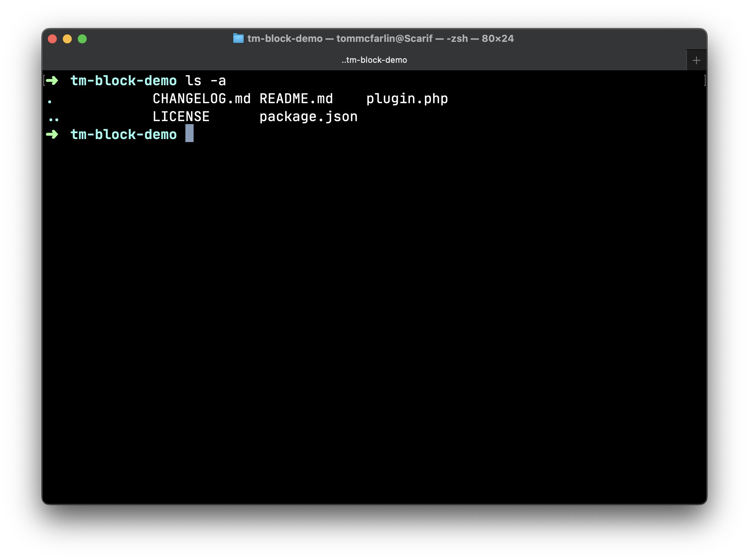Image resolution: width=749 pixels, height=560 pixels.
Task: Open a new tab with the plus button
Action: click(697, 59)
